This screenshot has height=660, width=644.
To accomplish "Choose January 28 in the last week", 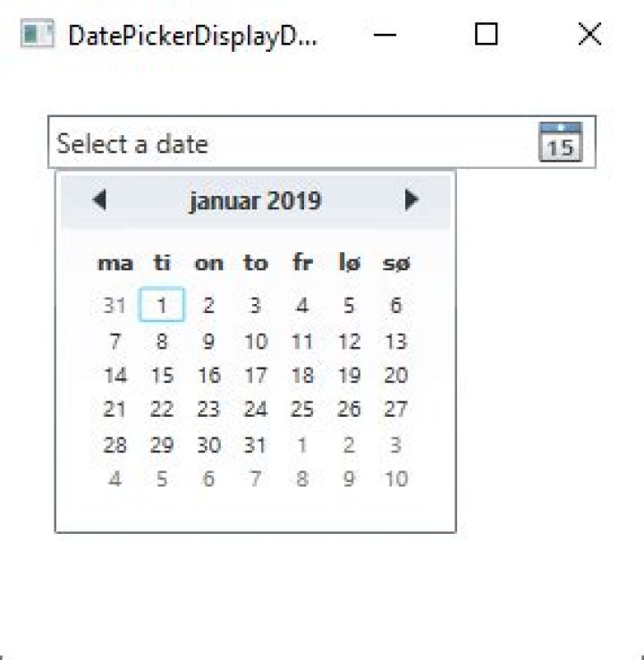I will coord(114,444).
